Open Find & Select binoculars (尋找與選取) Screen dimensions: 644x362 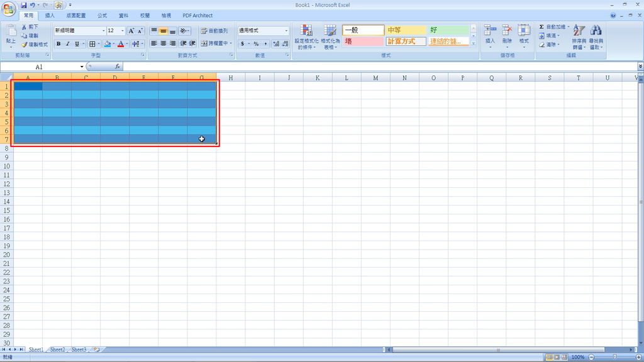[596, 37]
